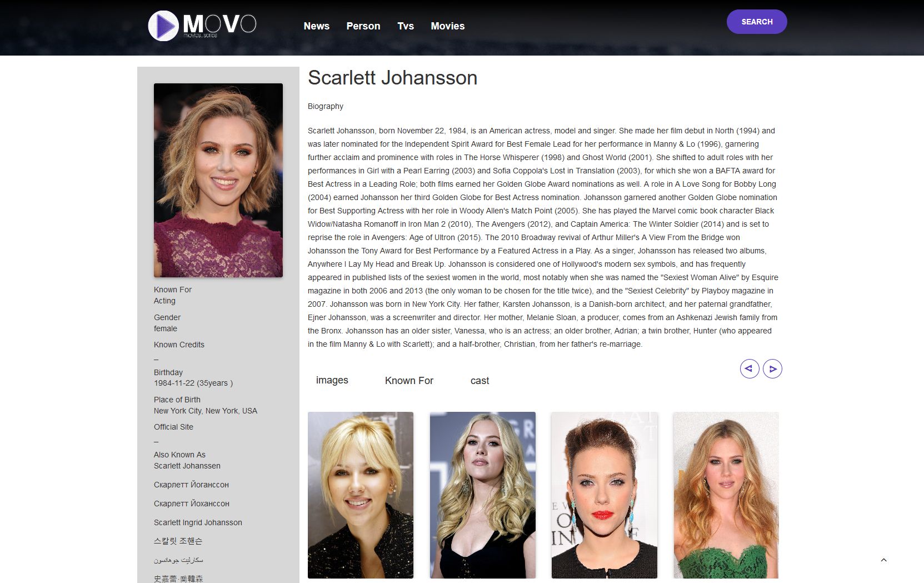The width and height of the screenshot is (924, 583).
Task: Click the 'Gender' sidebar label
Action: (167, 317)
